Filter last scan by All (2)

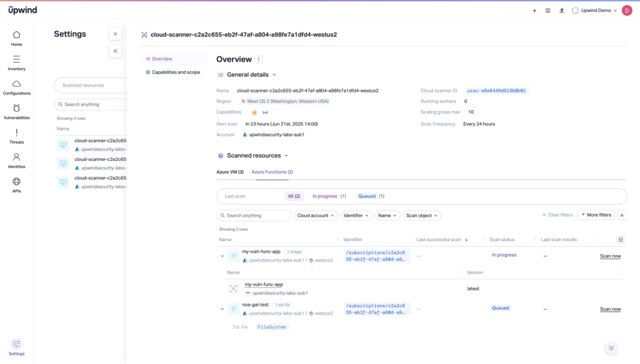pos(294,196)
